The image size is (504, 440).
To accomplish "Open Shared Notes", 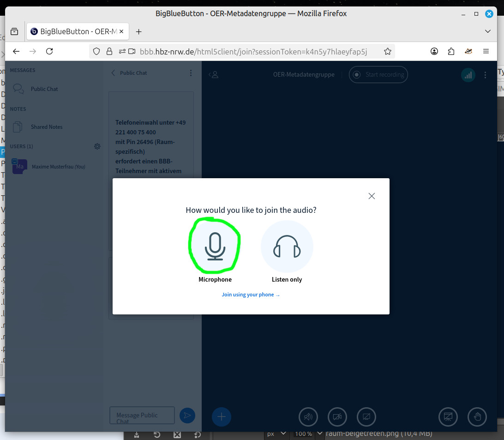I will pos(46,127).
